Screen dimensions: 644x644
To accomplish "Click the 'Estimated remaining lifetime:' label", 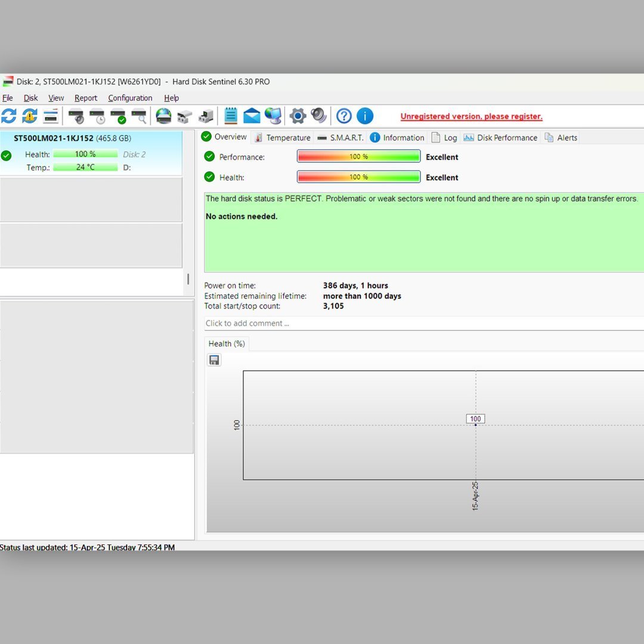I will (255, 296).
